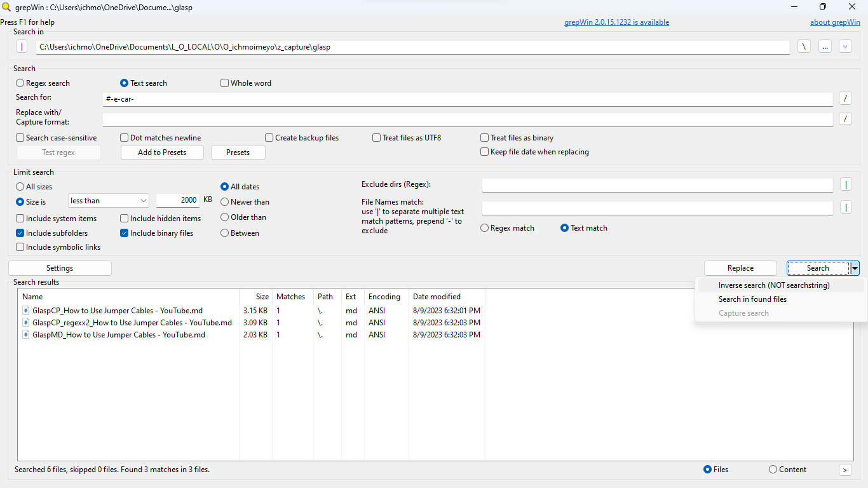Open regex helper beside Replace with field
Screen dimensions: 868x488
[x=846, y=119]
